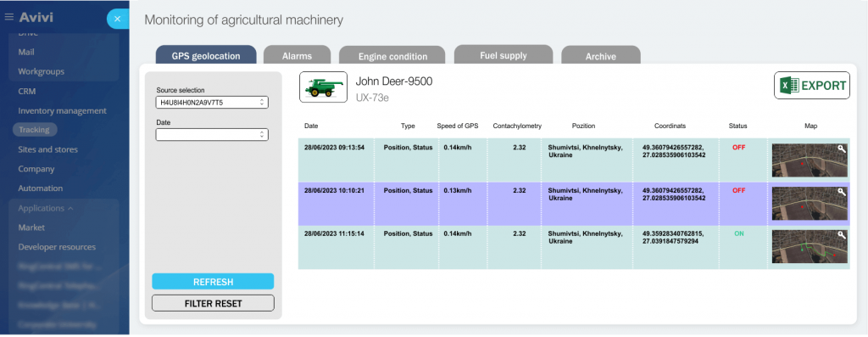The width and height of the screenshot is (868, 337).
Task: Click the Monitoring of agricultural machinery heading
Action: click(244, 20)
